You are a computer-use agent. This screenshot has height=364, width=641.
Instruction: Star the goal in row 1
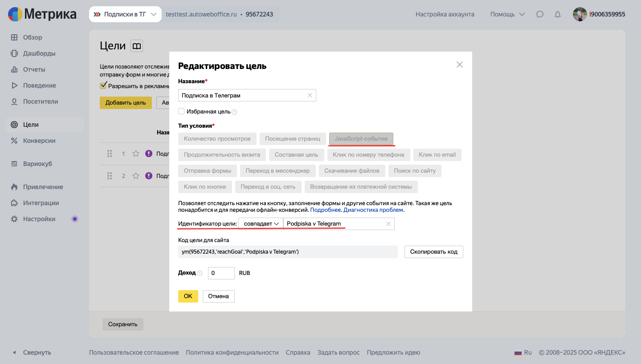click(x=136, y=154)
